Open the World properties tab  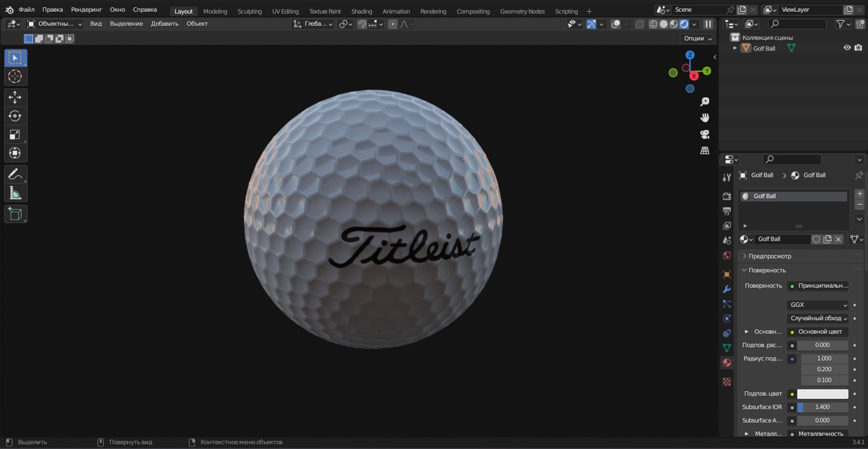pyautogui.click(x=726, y=255)
